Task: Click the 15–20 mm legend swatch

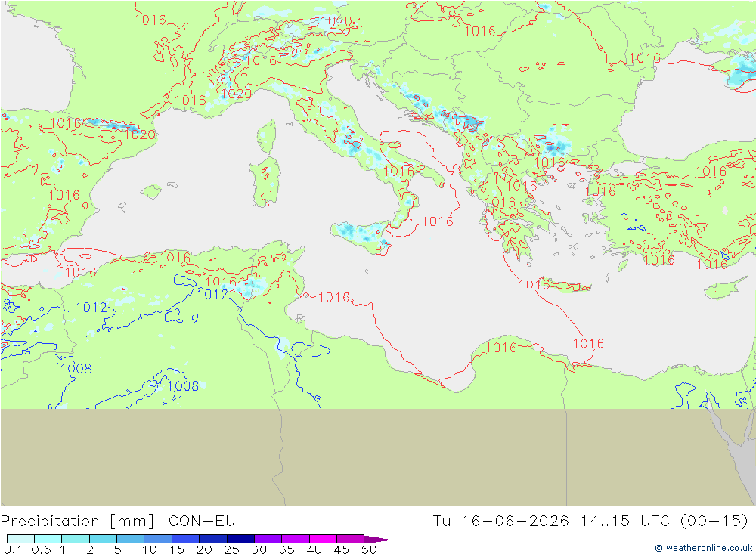Action: (x=185, y=539)
